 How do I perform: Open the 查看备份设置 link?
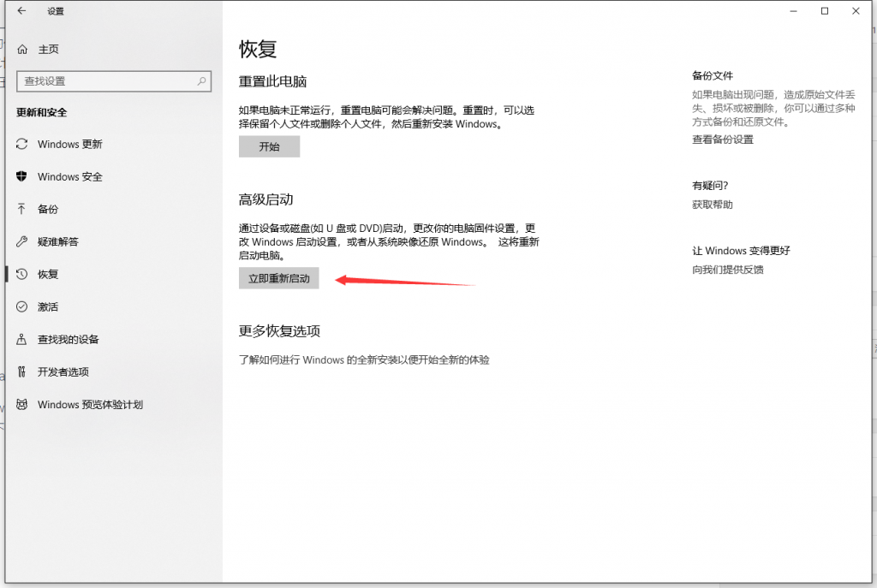tap(723, 140)
